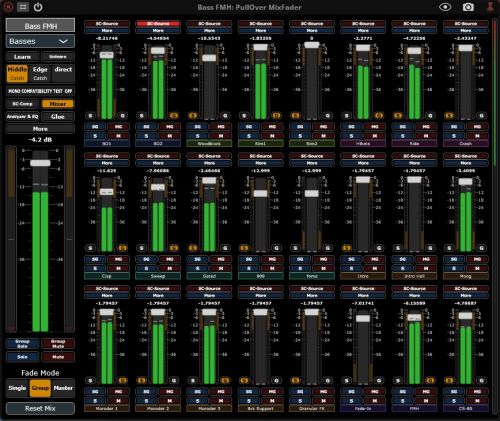Click the round S icon beside Monster 3 meter

[193, 380]
